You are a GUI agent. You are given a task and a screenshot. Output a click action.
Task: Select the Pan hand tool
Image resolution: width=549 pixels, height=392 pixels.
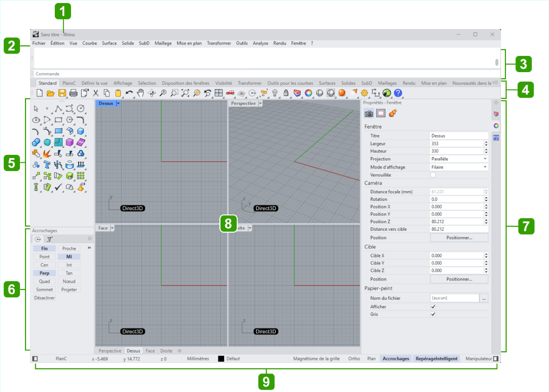(x=140, y=93)
